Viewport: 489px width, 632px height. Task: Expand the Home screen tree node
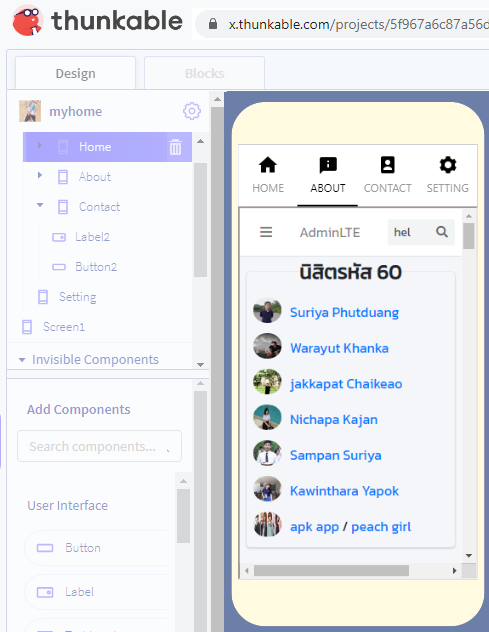click(40, 145)
